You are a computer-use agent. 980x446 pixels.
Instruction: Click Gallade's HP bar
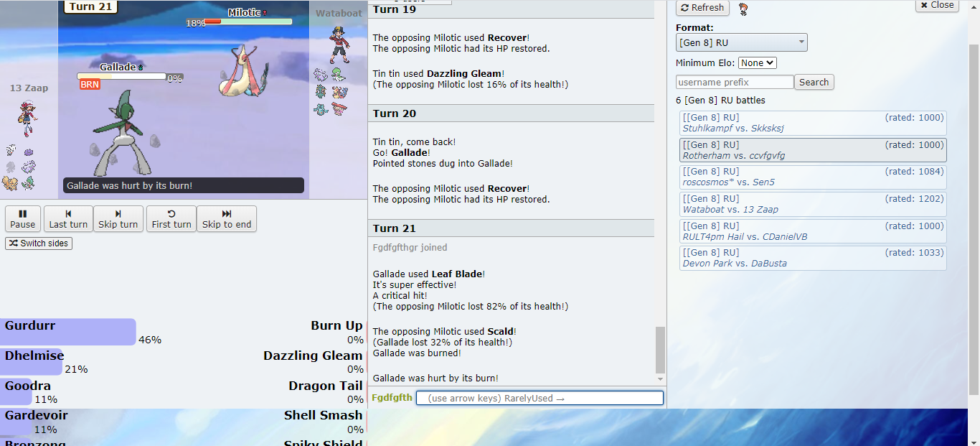tap(122, 76)
